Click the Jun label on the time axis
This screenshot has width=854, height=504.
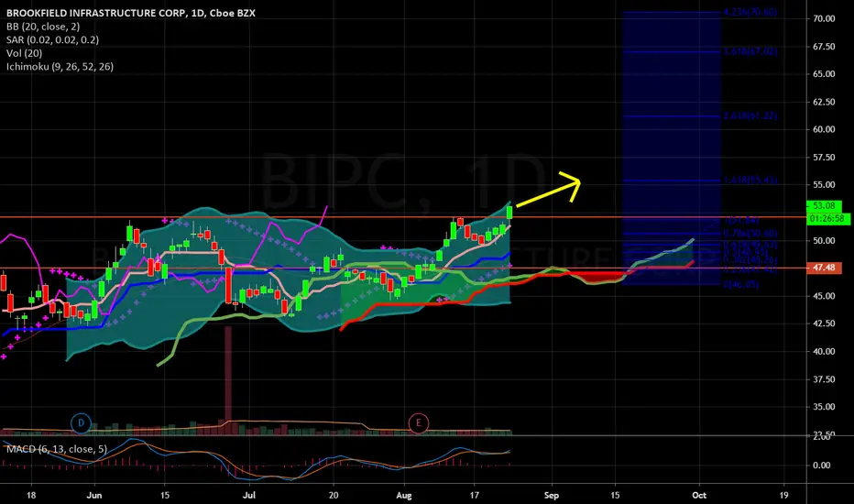(x=94, y=495)
